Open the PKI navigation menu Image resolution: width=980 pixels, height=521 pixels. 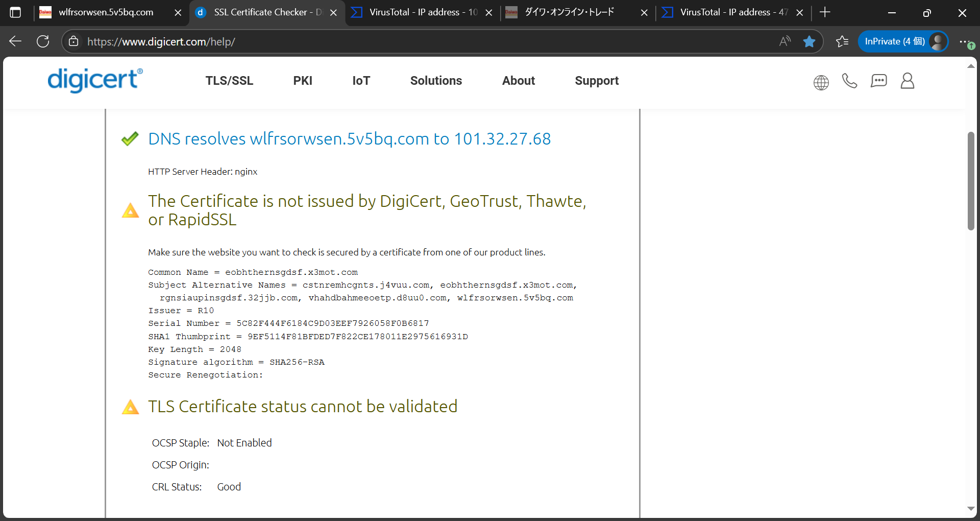(x=303, y=81)
